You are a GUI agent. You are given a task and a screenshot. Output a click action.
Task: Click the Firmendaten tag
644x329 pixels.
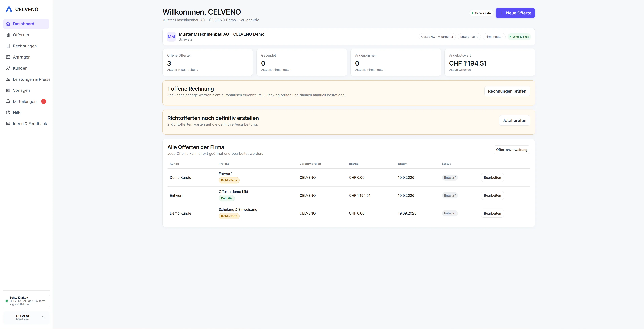(x=494, y=37)
